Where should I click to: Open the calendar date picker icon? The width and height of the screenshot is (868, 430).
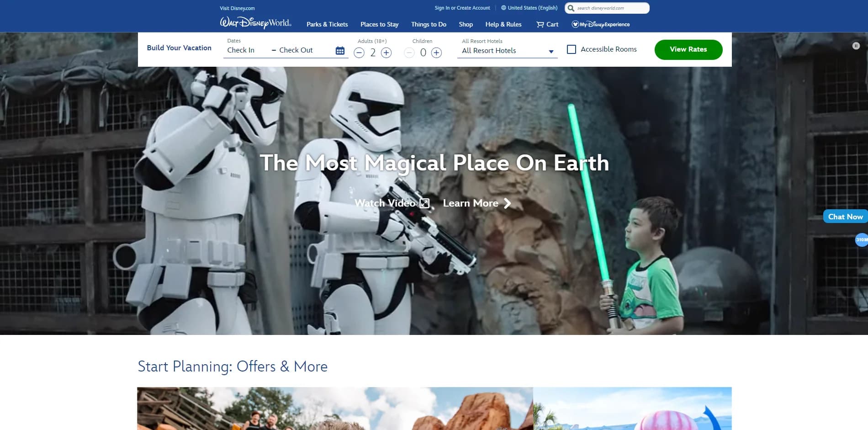point(340,50)
